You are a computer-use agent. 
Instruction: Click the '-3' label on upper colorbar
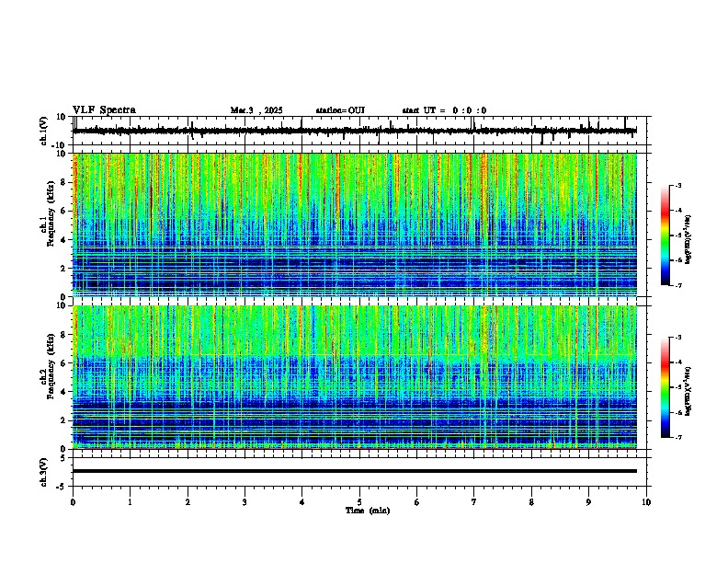[678, 185]
